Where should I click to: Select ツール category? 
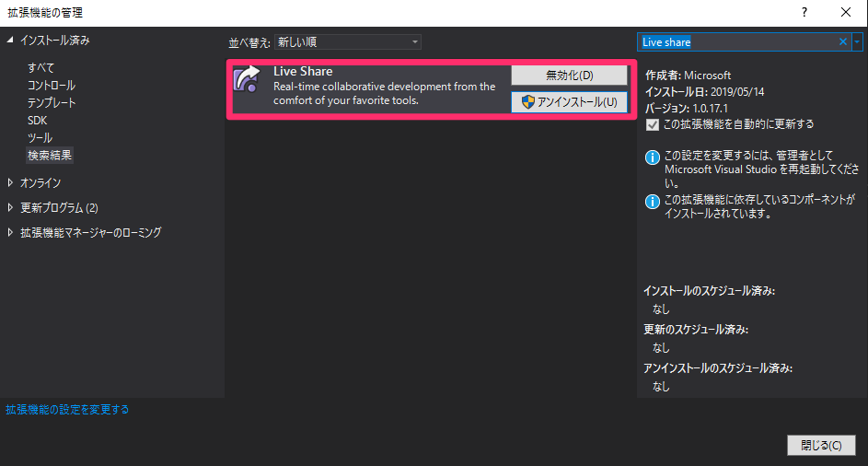[40, 137]
